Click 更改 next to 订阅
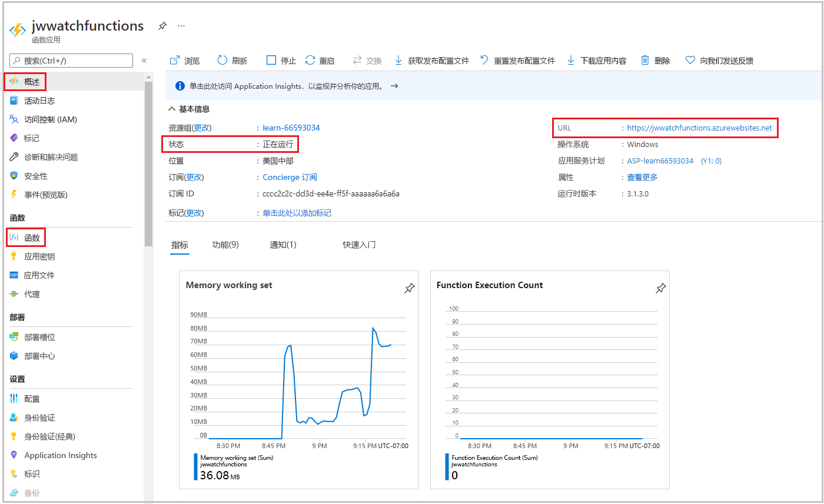This screenshot has height=504, width=824. [194, 177]
